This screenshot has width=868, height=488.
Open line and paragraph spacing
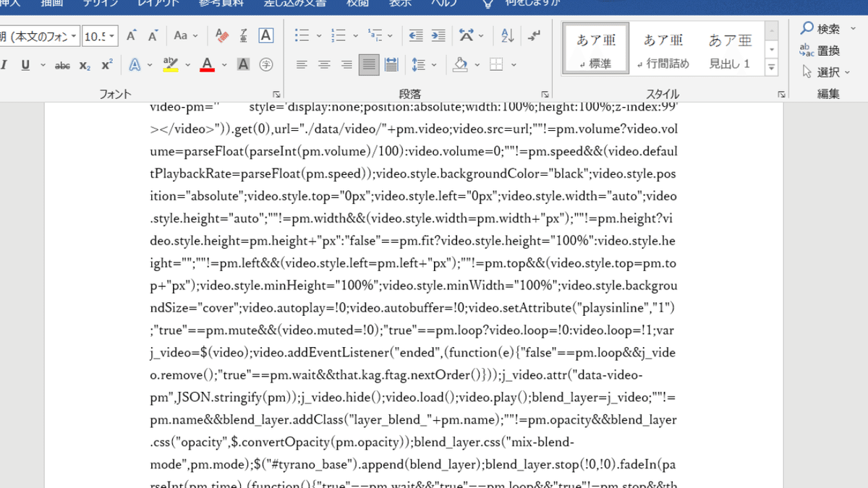pos(418,65)
